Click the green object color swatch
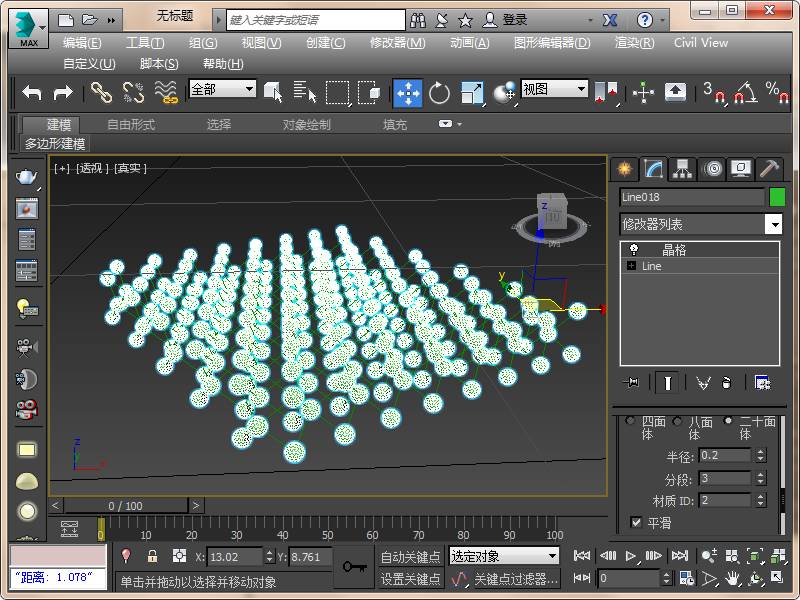 tap(776, 197)
